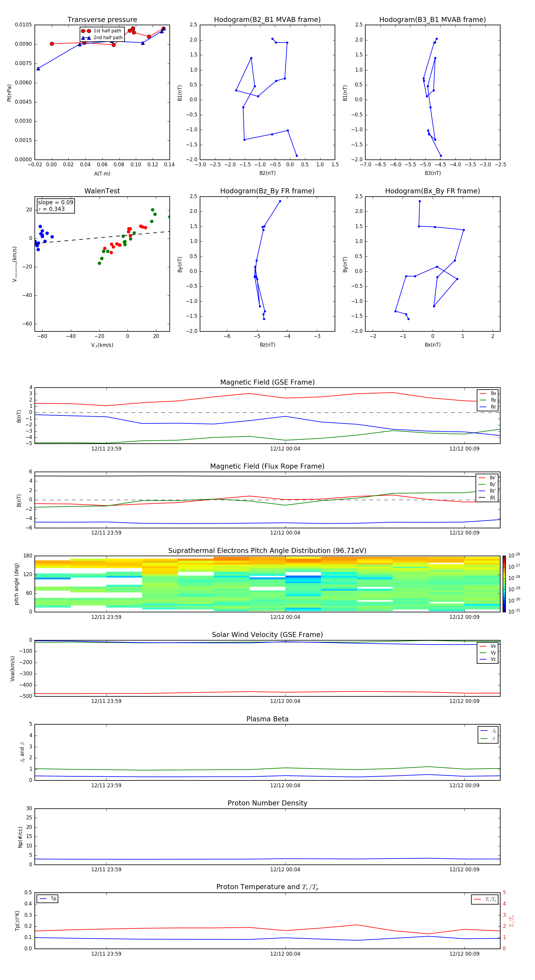Click the "Proton Number Density" title

point(267,804)
